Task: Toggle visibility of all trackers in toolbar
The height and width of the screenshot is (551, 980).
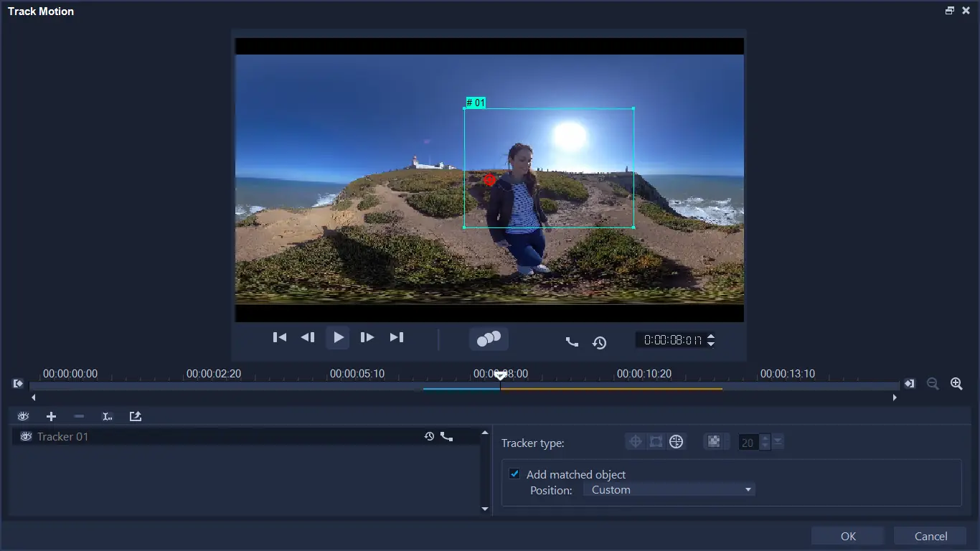Action: click(x=24, y=416)
